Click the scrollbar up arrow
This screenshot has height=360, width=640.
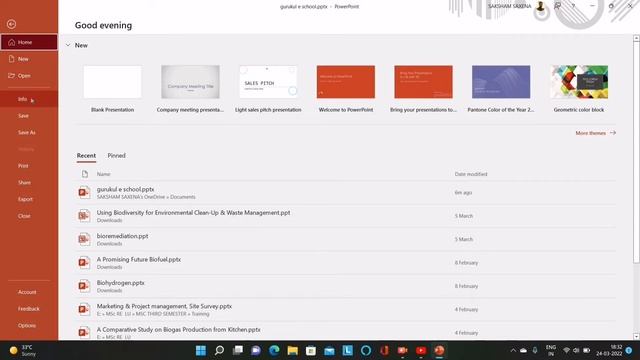pyautogui.click(x=636, y=38)
